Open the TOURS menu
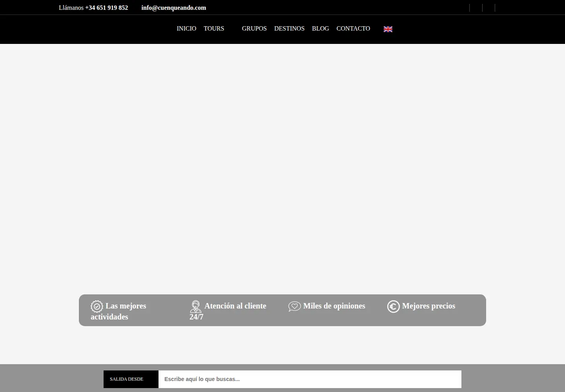565x392 pixels. [x=214, y=29]
